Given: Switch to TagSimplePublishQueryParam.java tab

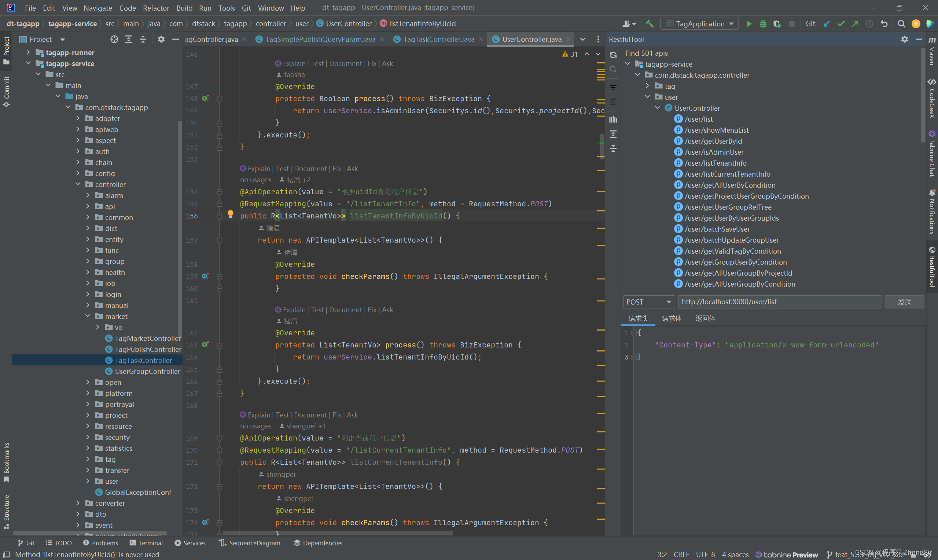Looking at the screenshot, I should (x=320, y=39).
